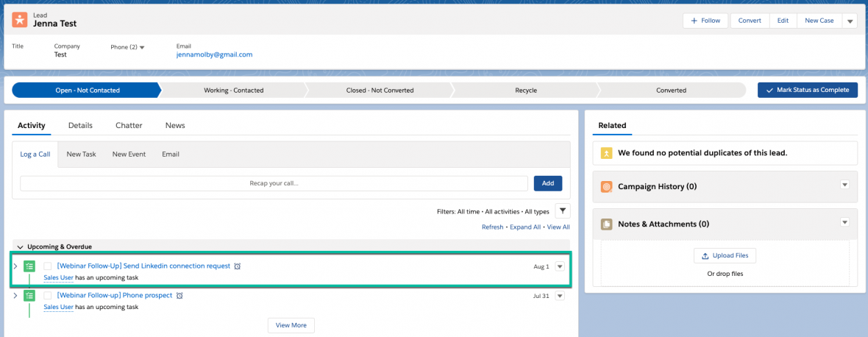This screenshot has width=868, height=337.
Task: Click reminder alarm icon beside Phone prospect
Action: point(179,296)
